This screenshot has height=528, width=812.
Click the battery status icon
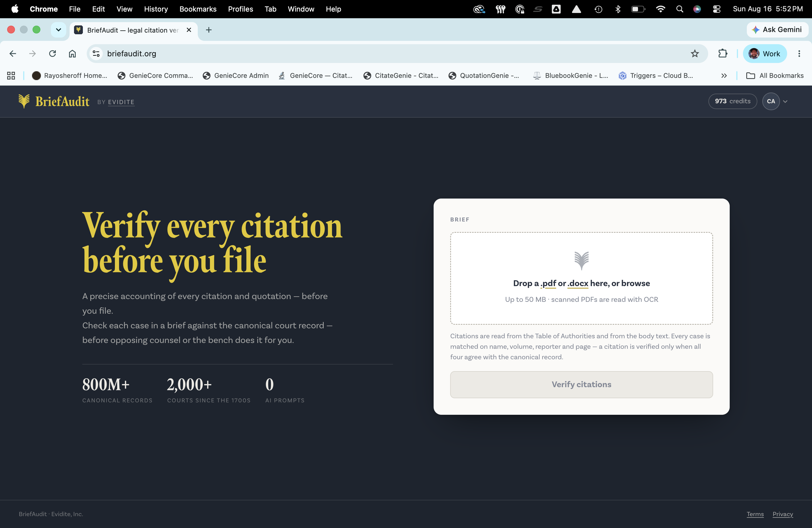click(x=638, y=9)
